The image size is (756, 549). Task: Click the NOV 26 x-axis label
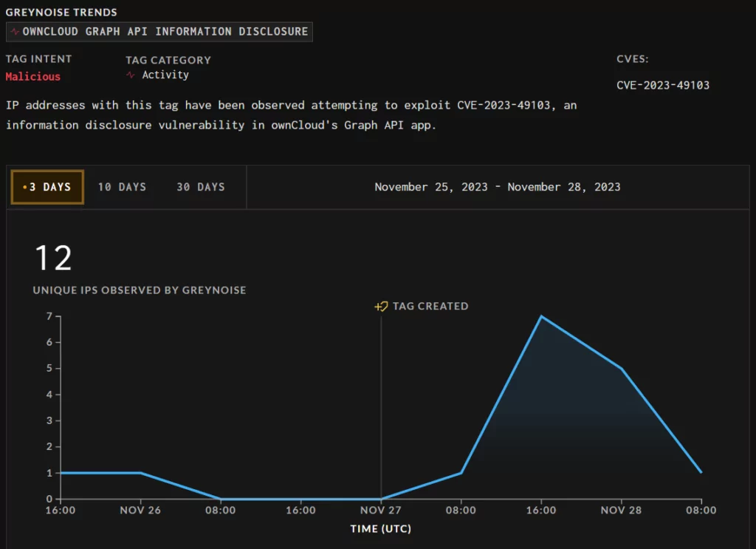click(x=140, y=511)
